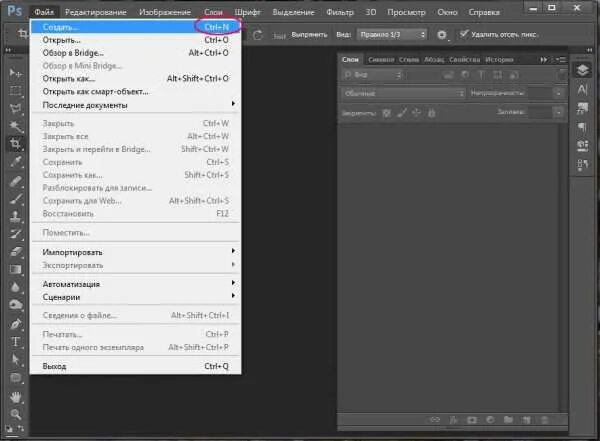
Task: Toggle lock all padlock icon
Action: click(x=432, y=113)
